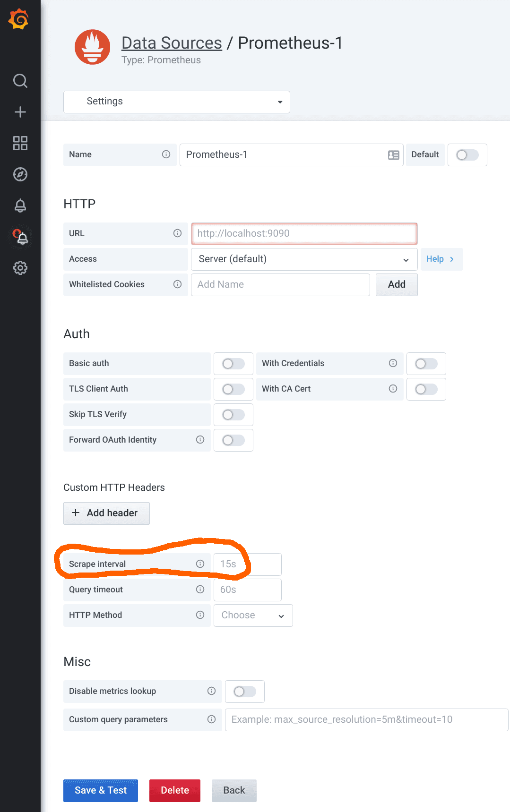Click the plus Create icon in sidebar
The image size is (510, 812).
tap(20, 112)
